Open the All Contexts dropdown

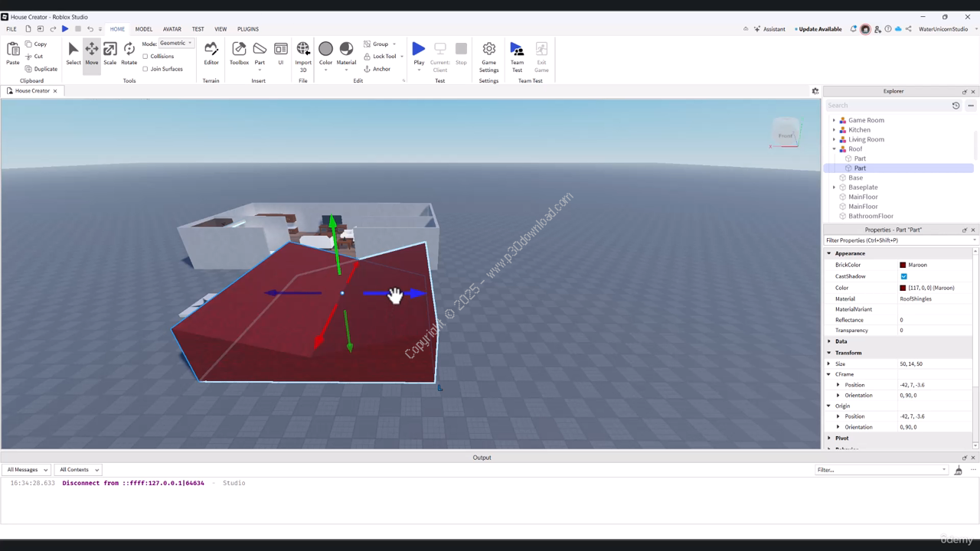pos(80,470)
